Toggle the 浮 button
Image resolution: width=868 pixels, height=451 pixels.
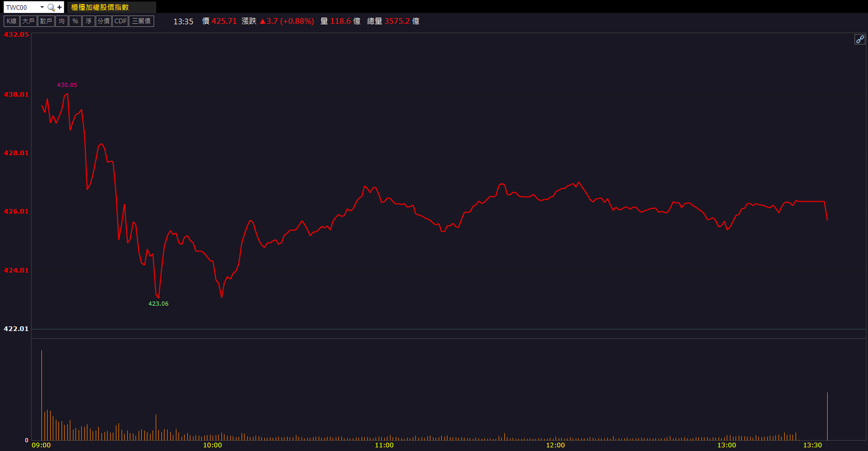click(88, 21)
